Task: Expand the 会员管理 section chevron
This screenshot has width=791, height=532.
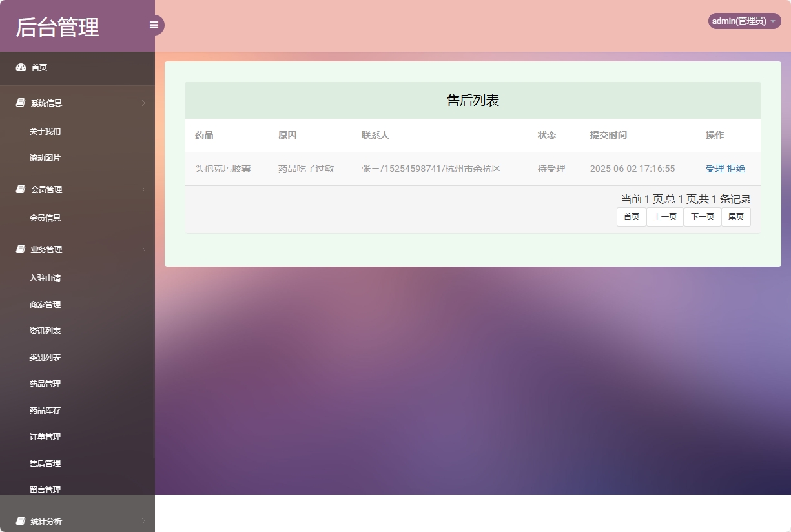Action: tap(143, 189)
